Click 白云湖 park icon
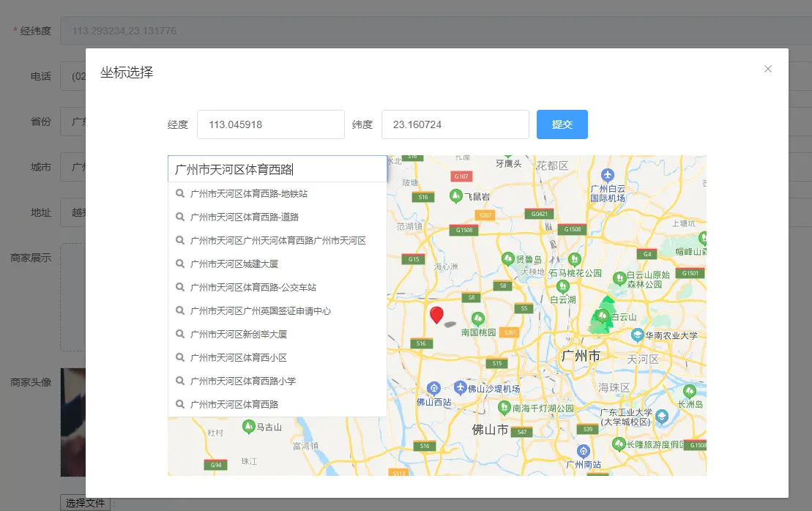 (563, 286)
